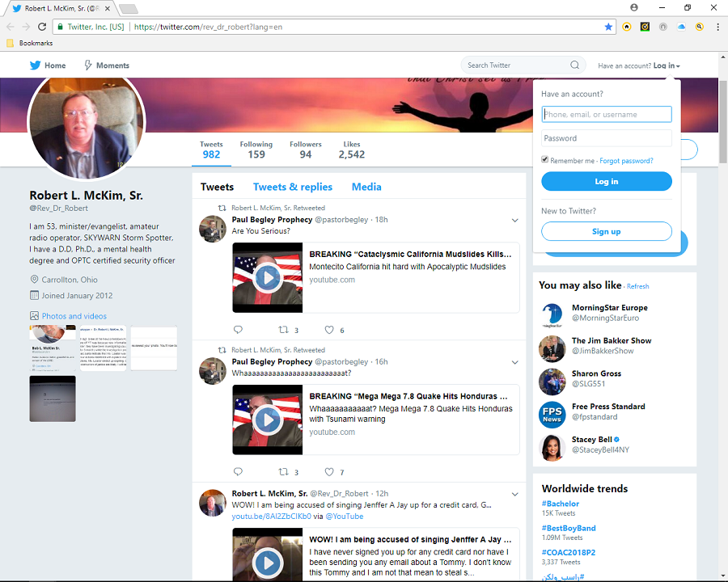The image size is (728, 582).
Task: Retweet the Honduras quake tweet
Action: [283, 472]
